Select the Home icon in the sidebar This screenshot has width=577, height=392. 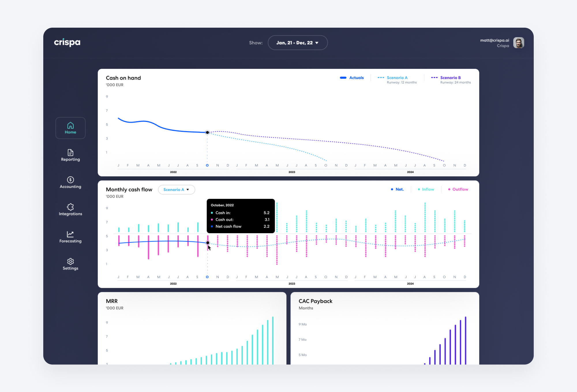70,128
